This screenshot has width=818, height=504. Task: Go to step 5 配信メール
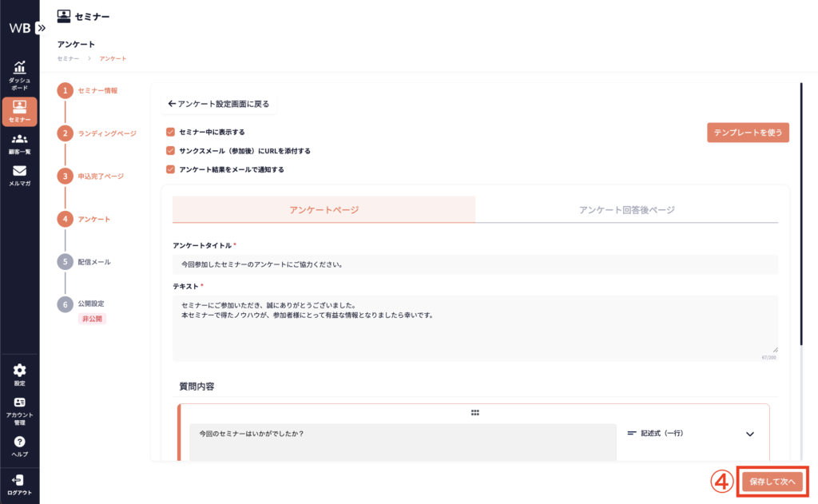pos(65,261)
